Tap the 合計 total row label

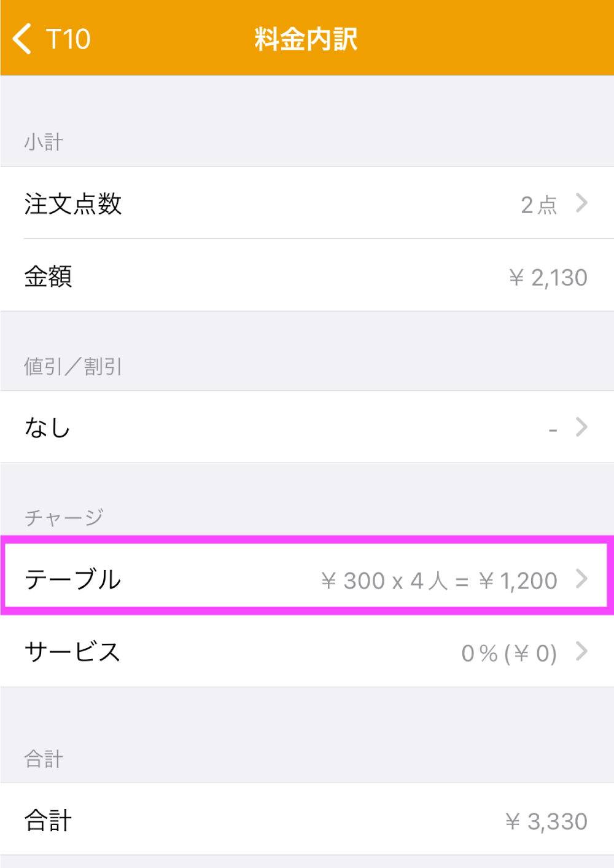pos(48,821)
